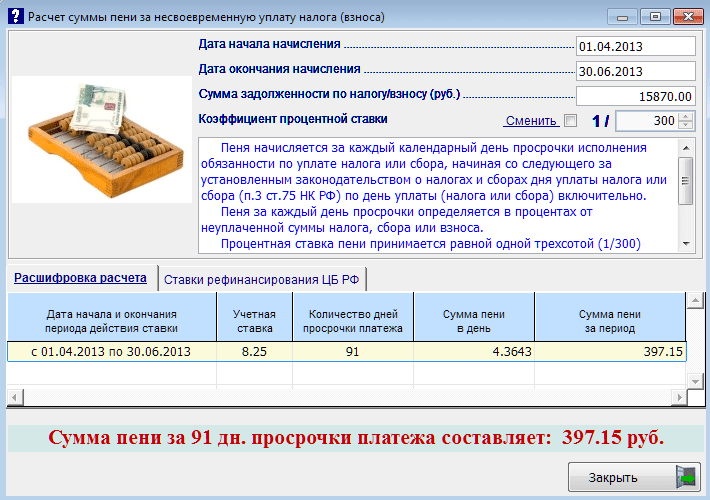Click the table vertical scrollbar down arrow
Viewport: 710px width, 500px height.
coord(695,381)
